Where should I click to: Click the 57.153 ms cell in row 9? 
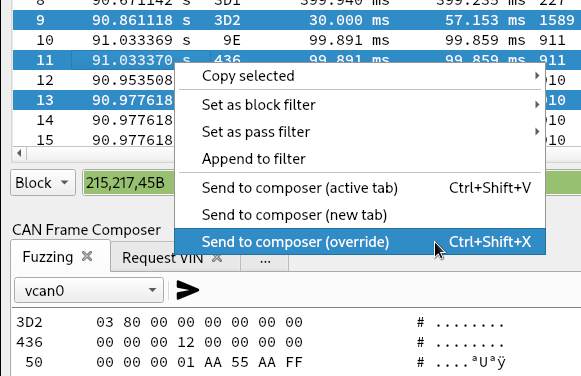[x=485, y=20]
